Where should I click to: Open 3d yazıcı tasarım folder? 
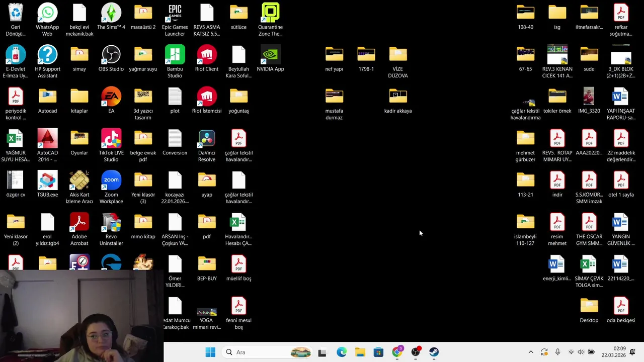(143, 96)
